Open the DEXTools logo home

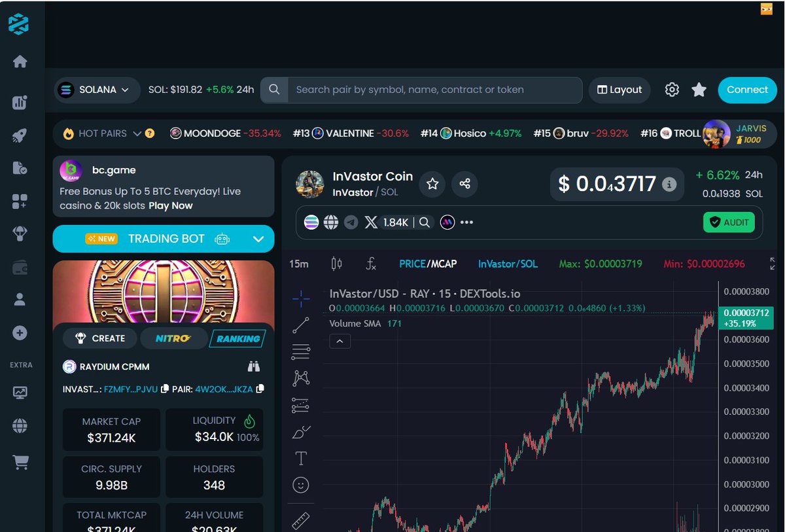pos(19,25)
